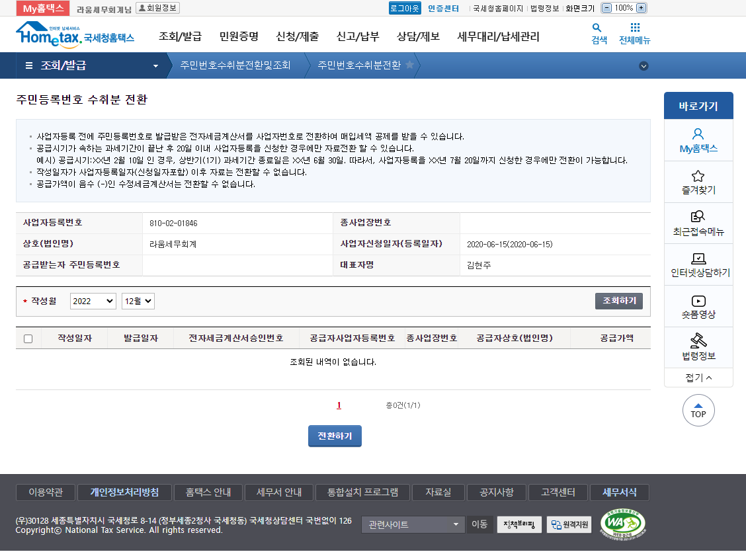Collapse the quick sidebar via 접기
This screenshot has height=560, width=746.
pyautogui.click(x=698, y=377)
